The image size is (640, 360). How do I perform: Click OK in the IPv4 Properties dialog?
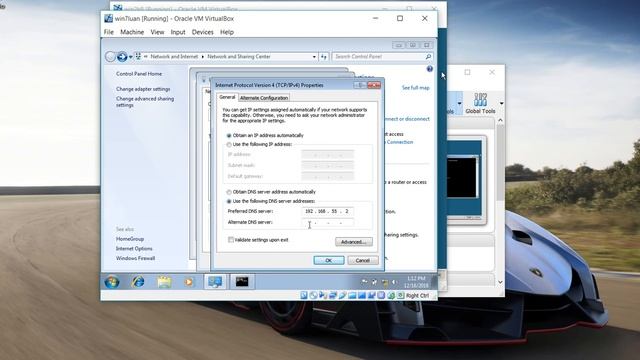(x=329, y=260)
